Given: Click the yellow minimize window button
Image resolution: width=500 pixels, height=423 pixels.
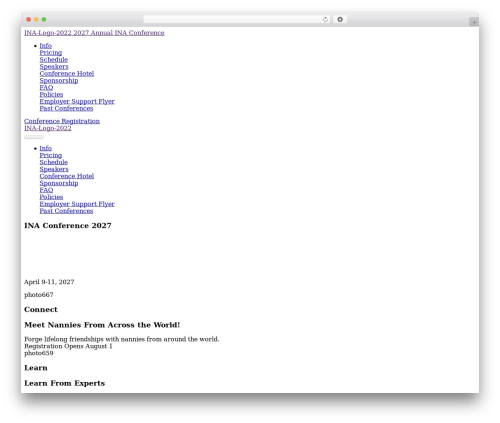Looking at the screenshot, I should (x=36, y=20).
